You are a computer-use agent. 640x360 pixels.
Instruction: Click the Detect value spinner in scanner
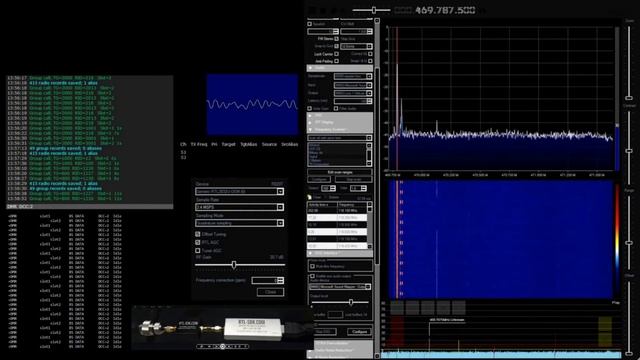(328, 188)
